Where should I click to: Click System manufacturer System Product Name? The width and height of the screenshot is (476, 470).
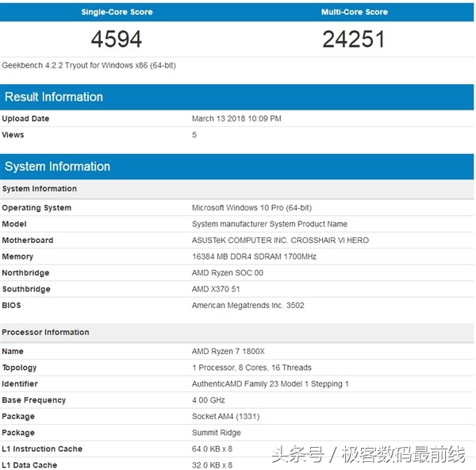click(270, 224)
